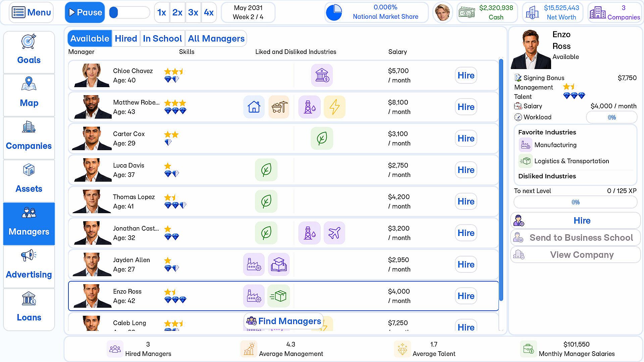Image resolution: width=644 pixels, height=362 pixels.
Task: Switch to the Hired tab
Action: pyautogui.click(x=126, y=39)
